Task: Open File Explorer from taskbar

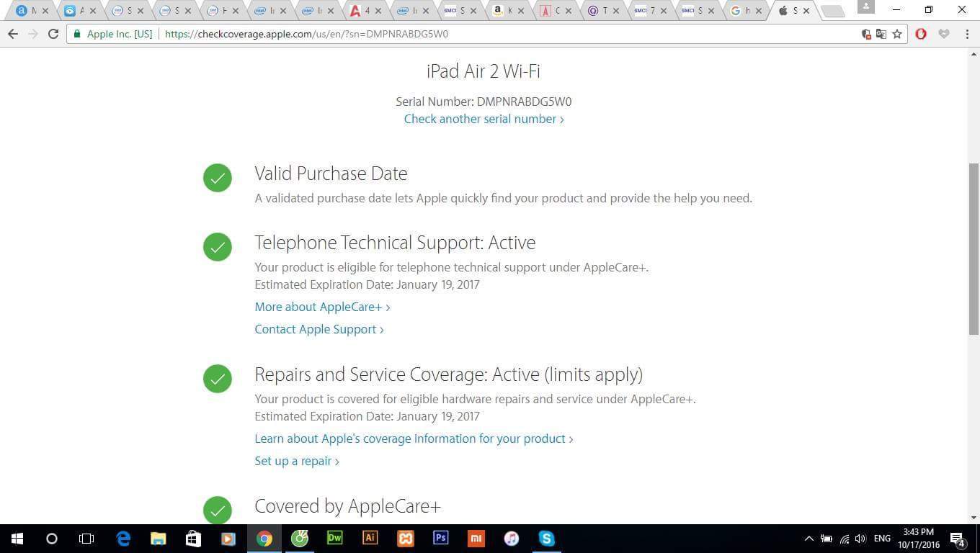Action: (159, 538)
